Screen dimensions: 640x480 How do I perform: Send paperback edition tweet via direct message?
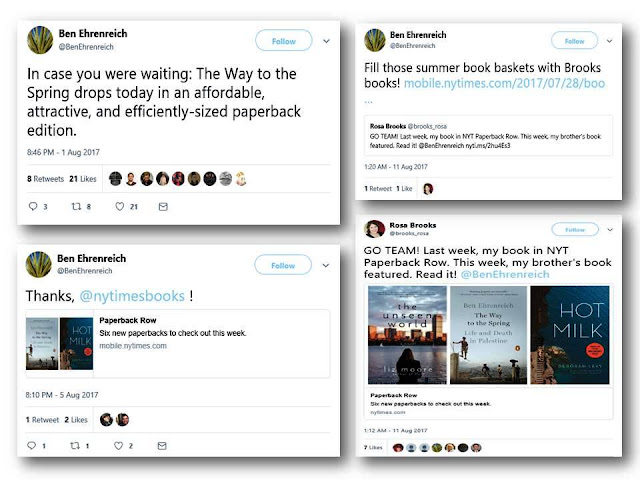[x=163, y=207]
